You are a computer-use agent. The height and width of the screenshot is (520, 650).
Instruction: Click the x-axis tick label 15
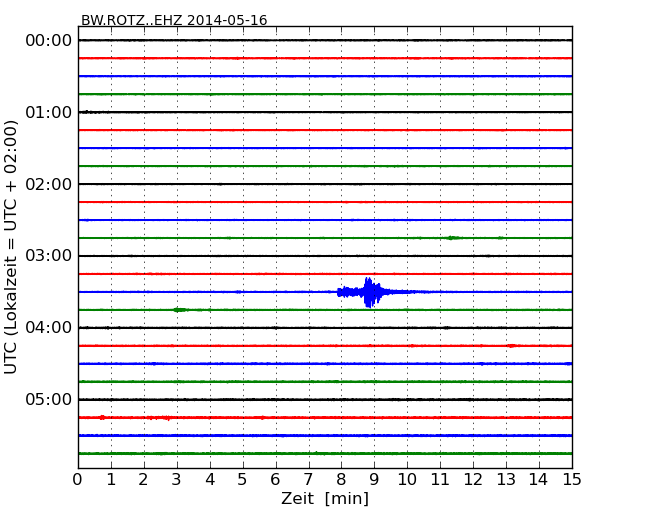pos(572,480)
